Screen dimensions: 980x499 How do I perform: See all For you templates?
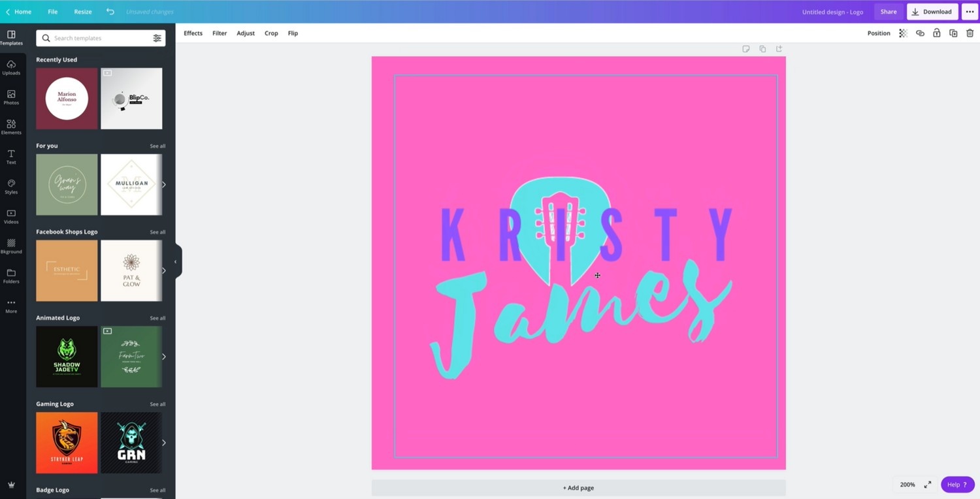(157, 146)
